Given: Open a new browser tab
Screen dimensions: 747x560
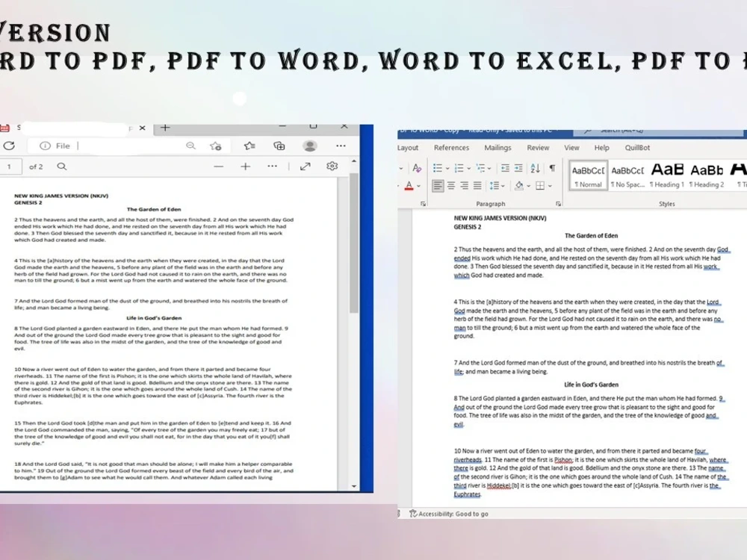Looking at the screenshot, I should click(x=165, y=128).
